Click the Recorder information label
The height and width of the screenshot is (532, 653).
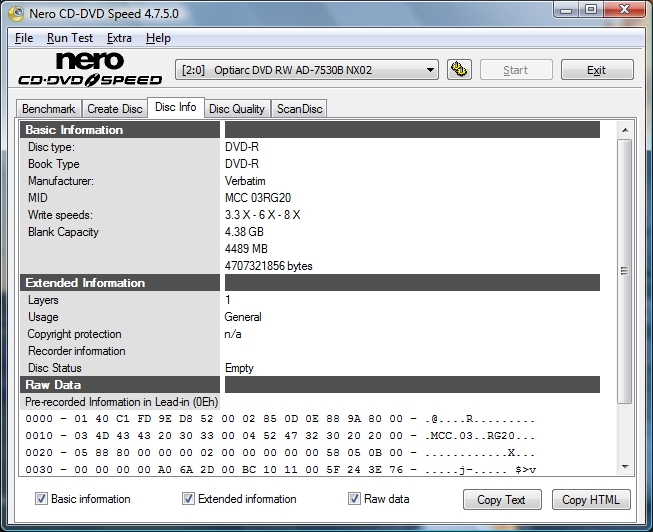pyautogui.click(x=77, y=351)
